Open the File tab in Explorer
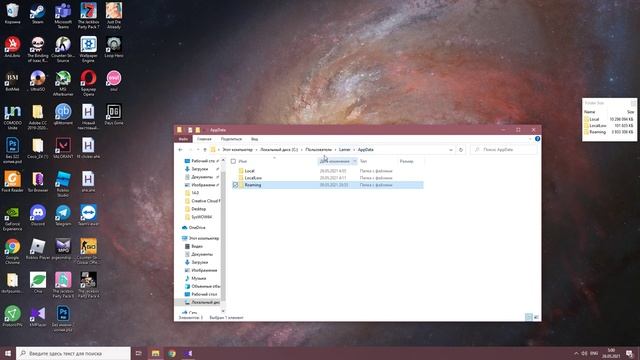Viewport: 640px width, 360px height. (183, 139)
